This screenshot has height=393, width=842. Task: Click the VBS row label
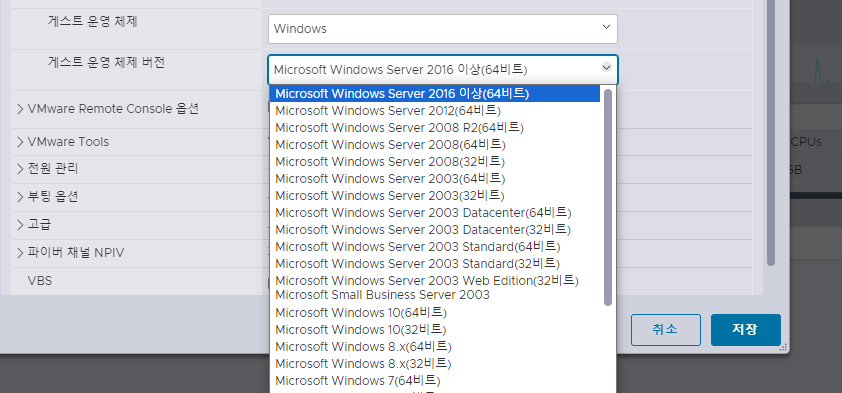point(40,281)
